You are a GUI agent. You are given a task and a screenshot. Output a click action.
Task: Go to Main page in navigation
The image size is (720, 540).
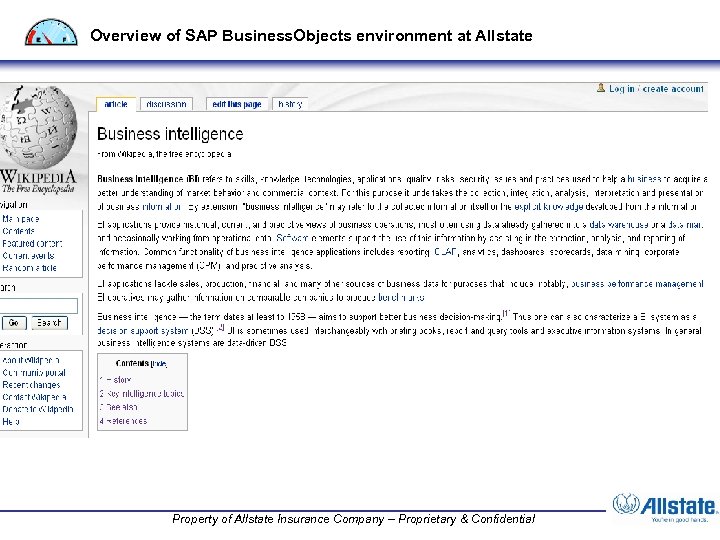21,219
